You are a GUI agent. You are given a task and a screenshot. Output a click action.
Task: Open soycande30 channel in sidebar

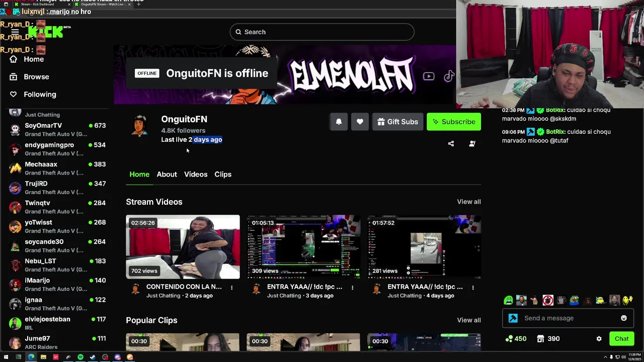(58, 246)
